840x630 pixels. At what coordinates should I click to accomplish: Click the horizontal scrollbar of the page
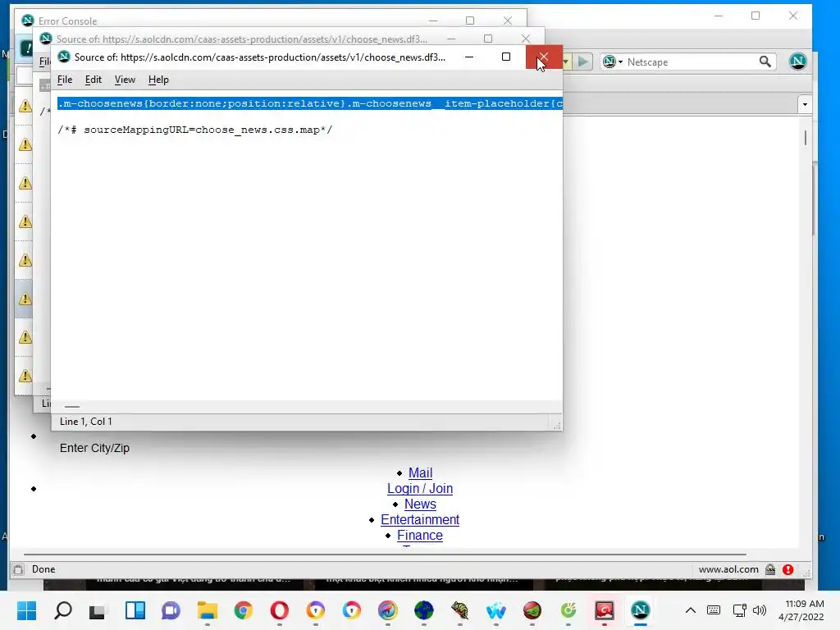tap(385, 555)
